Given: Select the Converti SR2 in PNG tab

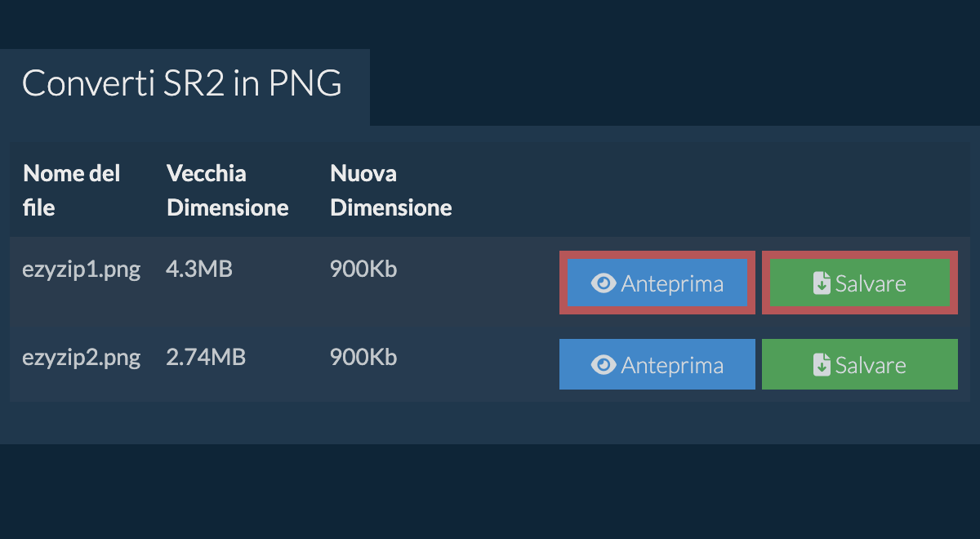Looking at the screenshot, I should click(182, 85).
